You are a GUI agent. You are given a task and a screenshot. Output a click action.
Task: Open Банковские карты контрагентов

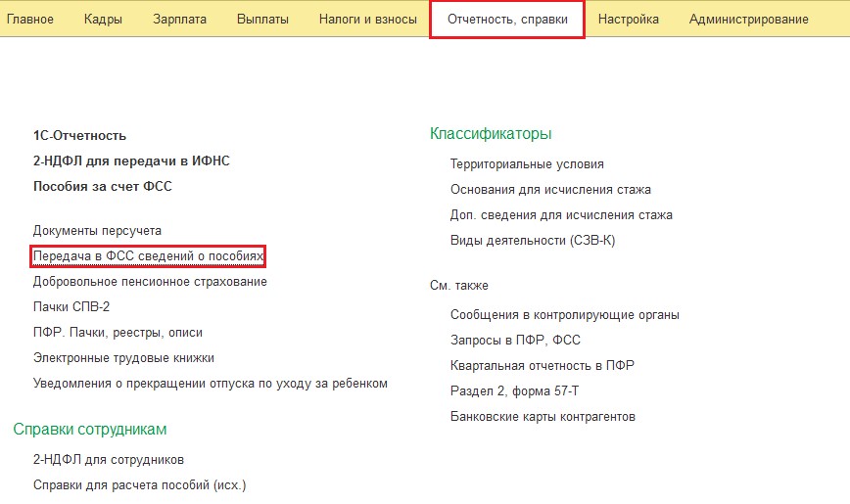[543, 417]
